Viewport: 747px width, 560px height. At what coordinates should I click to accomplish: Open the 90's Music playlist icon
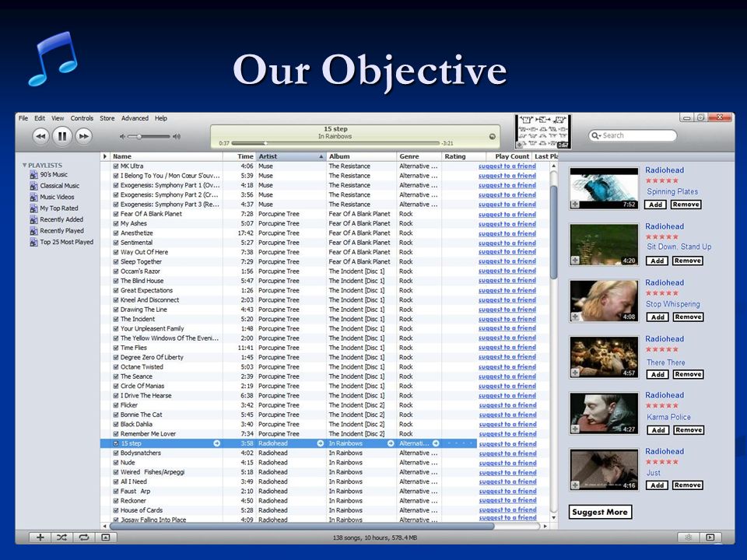[x=33, y=175]
